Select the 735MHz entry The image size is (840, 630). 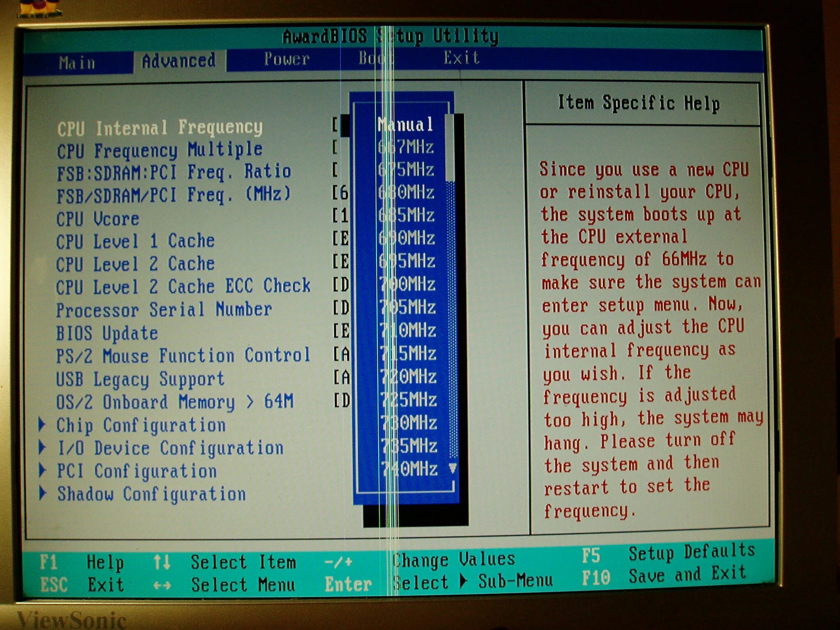point(410,446)
